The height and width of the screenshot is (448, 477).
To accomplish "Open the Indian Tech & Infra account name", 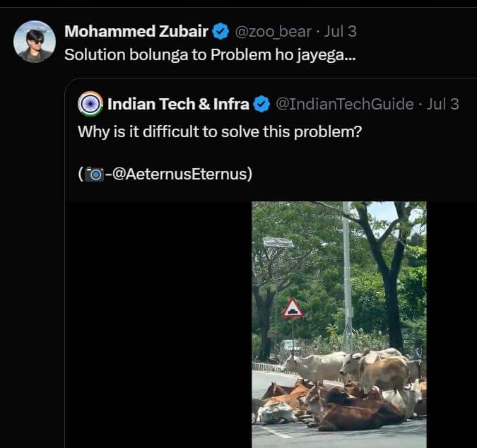I will pyautogui.click(x=178, y=105).
